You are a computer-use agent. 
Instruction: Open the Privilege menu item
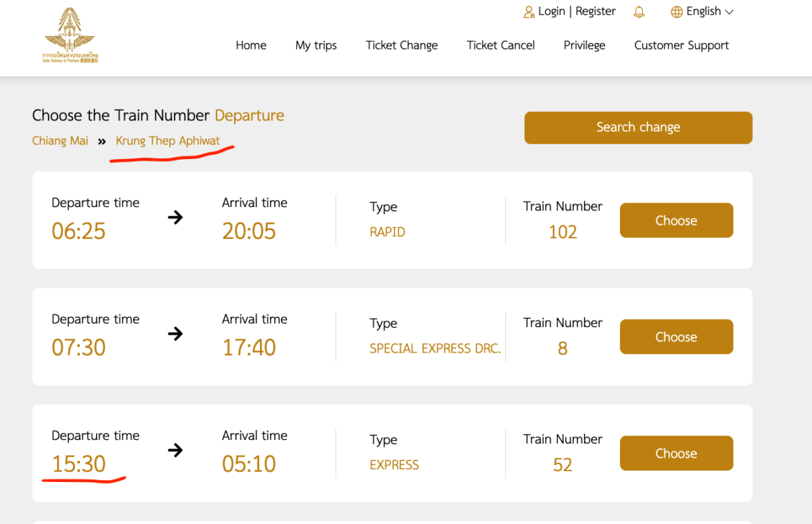[585, 45]
